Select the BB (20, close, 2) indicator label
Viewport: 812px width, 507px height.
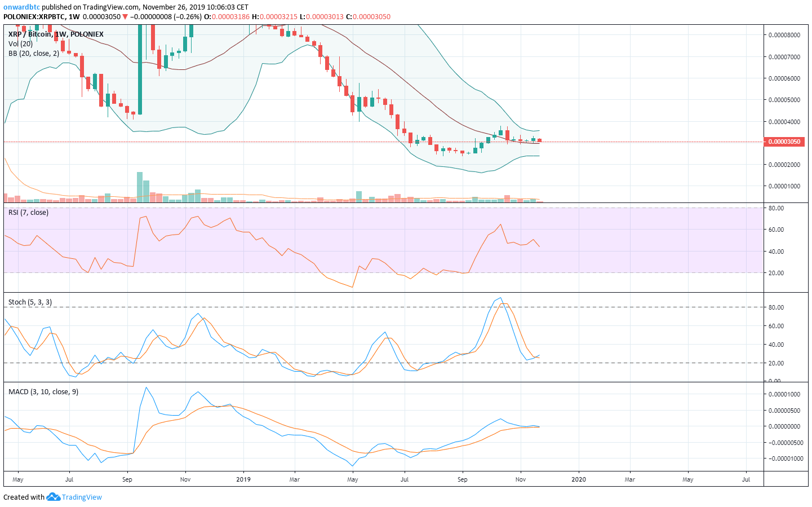point(34,53)
